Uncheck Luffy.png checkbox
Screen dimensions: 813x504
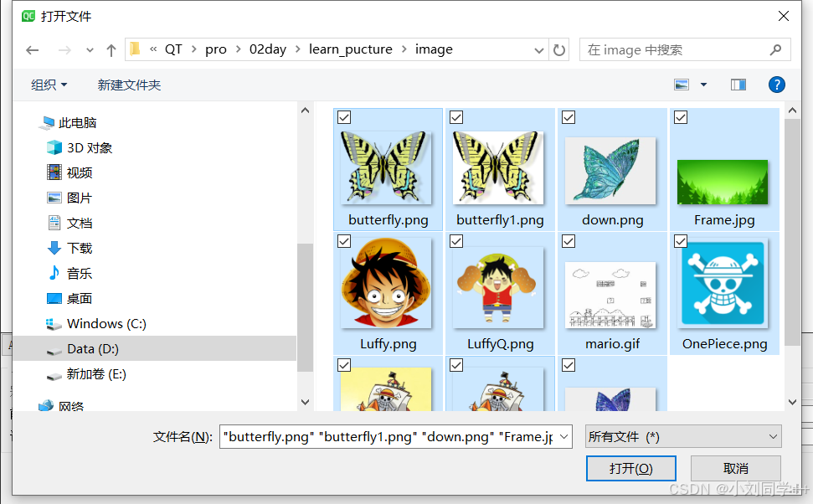point(344,241)
